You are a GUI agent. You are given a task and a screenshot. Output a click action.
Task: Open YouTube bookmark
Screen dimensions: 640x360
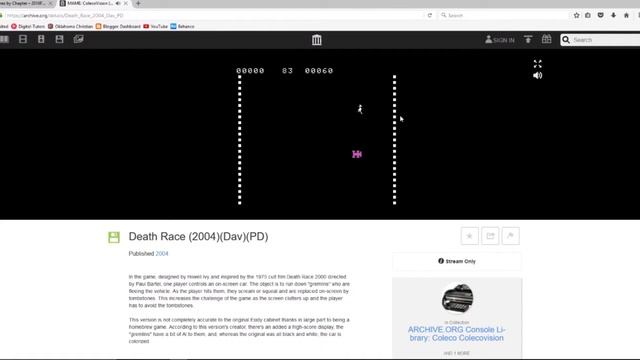tap(156, 27)
